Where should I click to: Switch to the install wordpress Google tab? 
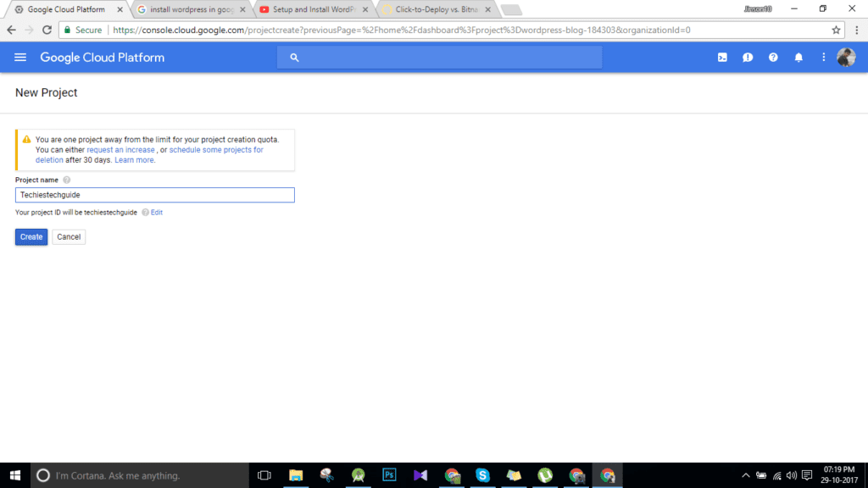192,9
